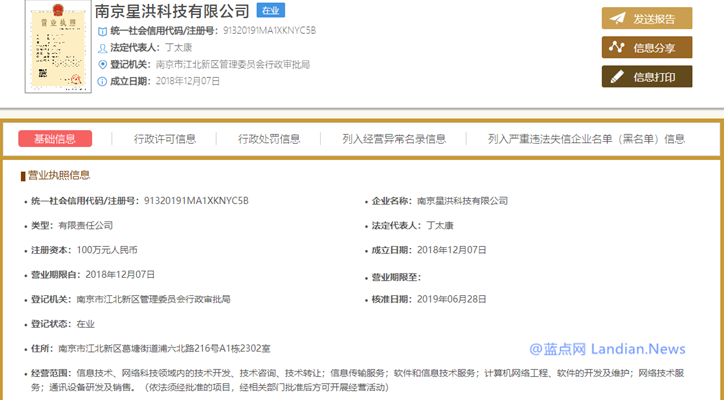Click the credit code icon in header
The width and height of the screenshot is (724, 400).
point(102,32)
